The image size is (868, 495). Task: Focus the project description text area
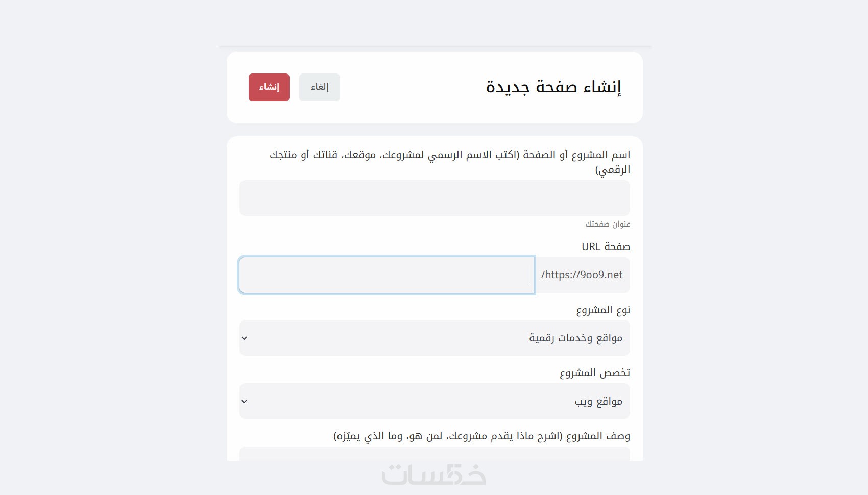tap(435, 454)
